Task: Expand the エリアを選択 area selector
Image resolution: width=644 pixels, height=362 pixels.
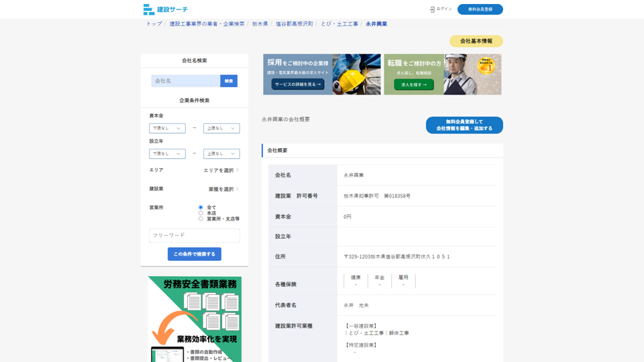Action: point(221,170)
